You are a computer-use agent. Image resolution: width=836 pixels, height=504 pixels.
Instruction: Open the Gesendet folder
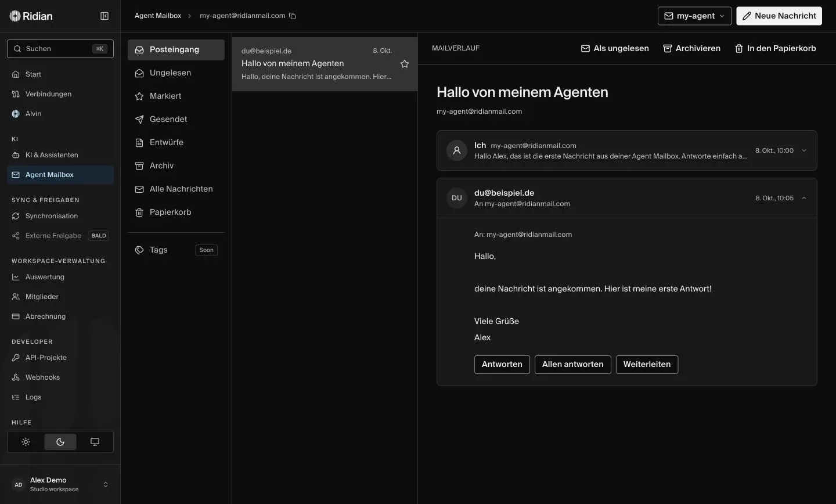[x=176, y=120]
